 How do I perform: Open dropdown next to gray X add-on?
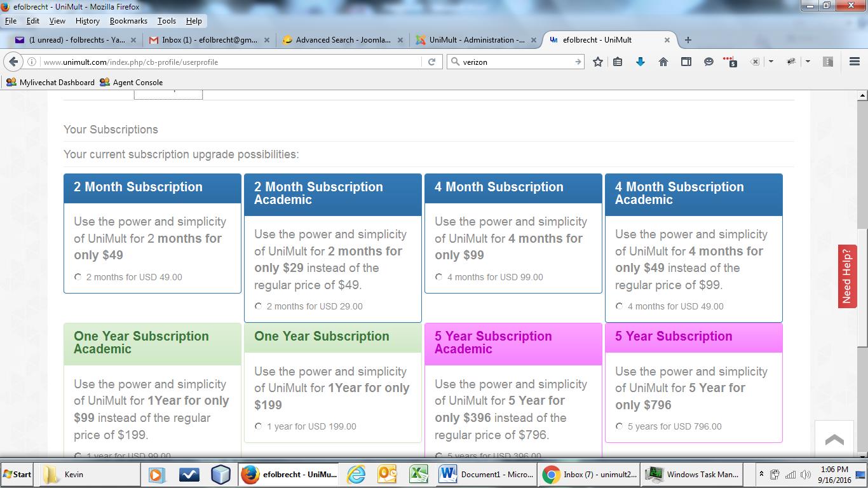771,62
